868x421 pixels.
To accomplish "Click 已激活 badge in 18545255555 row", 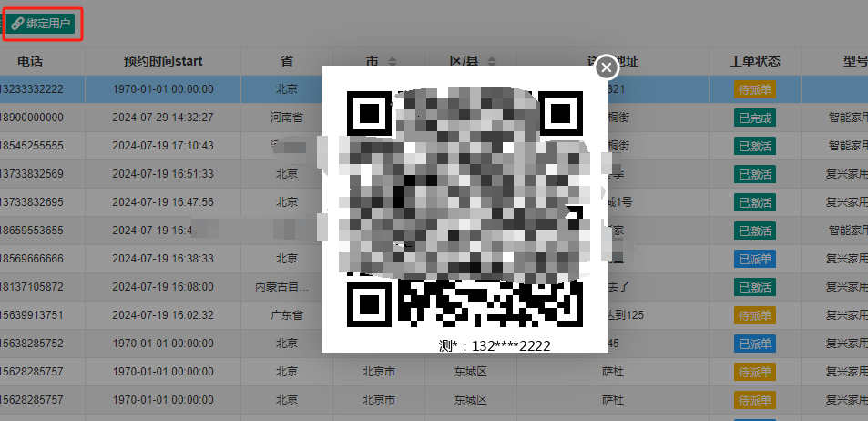I will (755, 146).
